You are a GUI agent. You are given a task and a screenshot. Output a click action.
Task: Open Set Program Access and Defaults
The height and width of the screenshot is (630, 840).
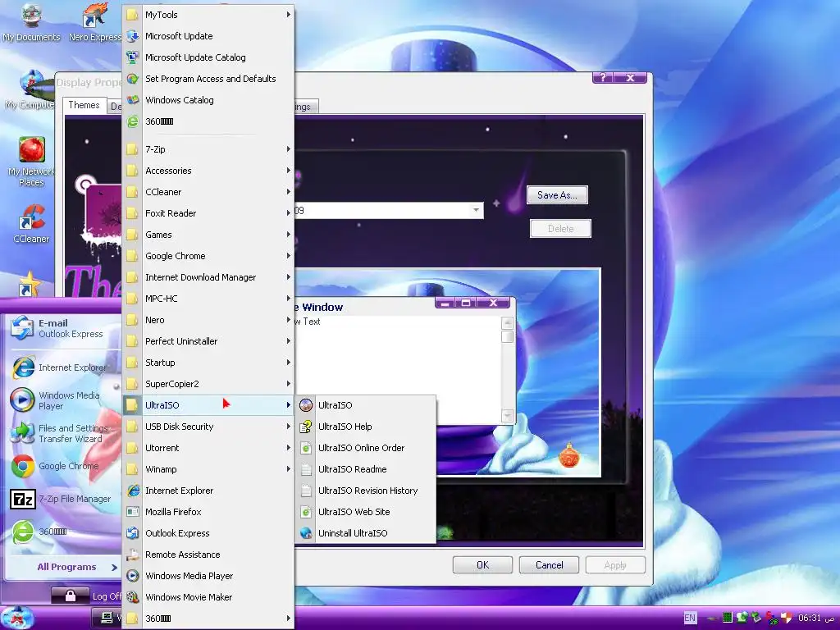coord(208,79)
